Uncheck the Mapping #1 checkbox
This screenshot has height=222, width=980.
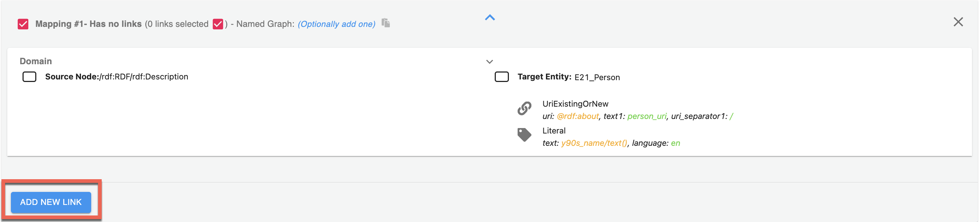pos(23,24)
